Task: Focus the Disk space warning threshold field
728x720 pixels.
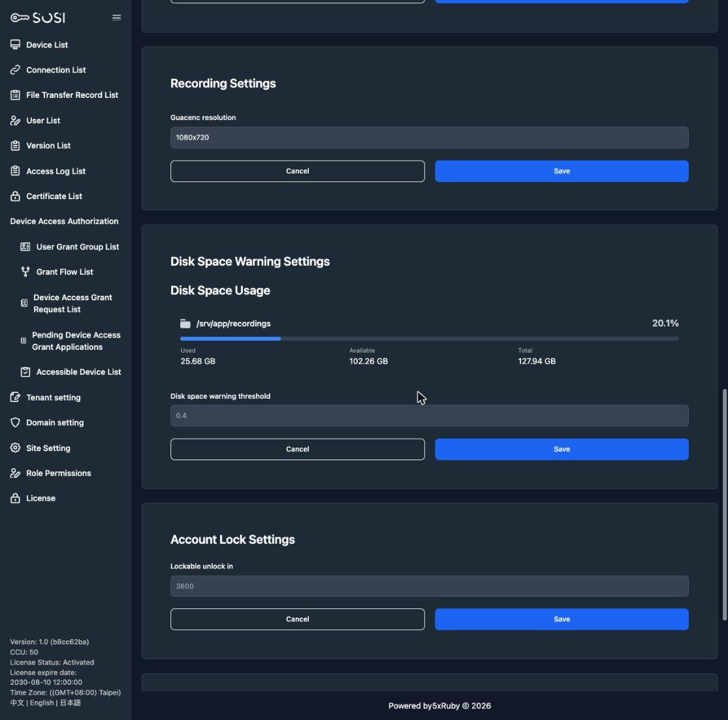Action: point(429,415)
